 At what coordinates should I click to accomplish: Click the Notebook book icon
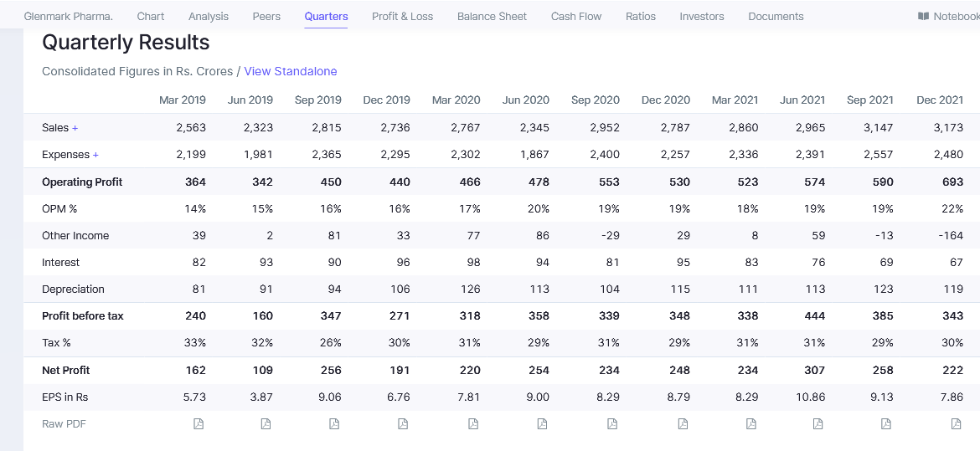923,16
